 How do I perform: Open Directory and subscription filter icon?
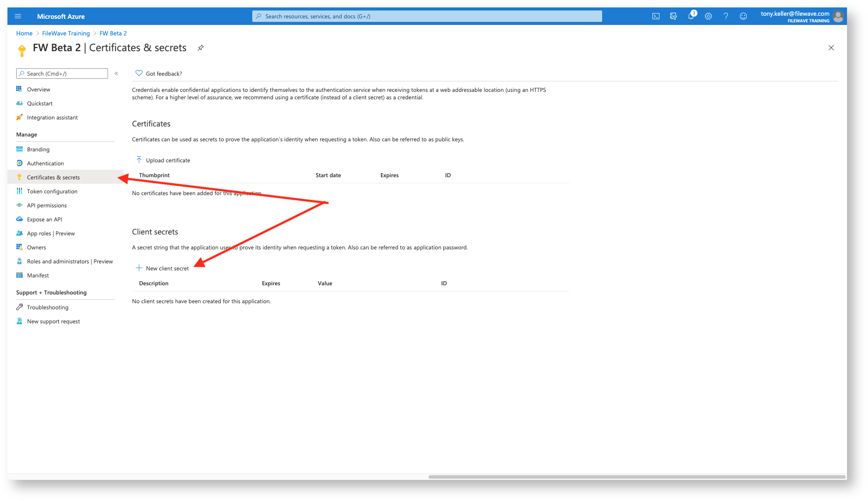click(x=673, y=17)
